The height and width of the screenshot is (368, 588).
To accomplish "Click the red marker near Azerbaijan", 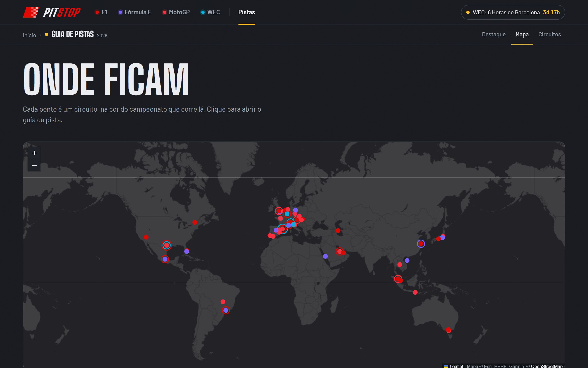I will click(338, 230).
